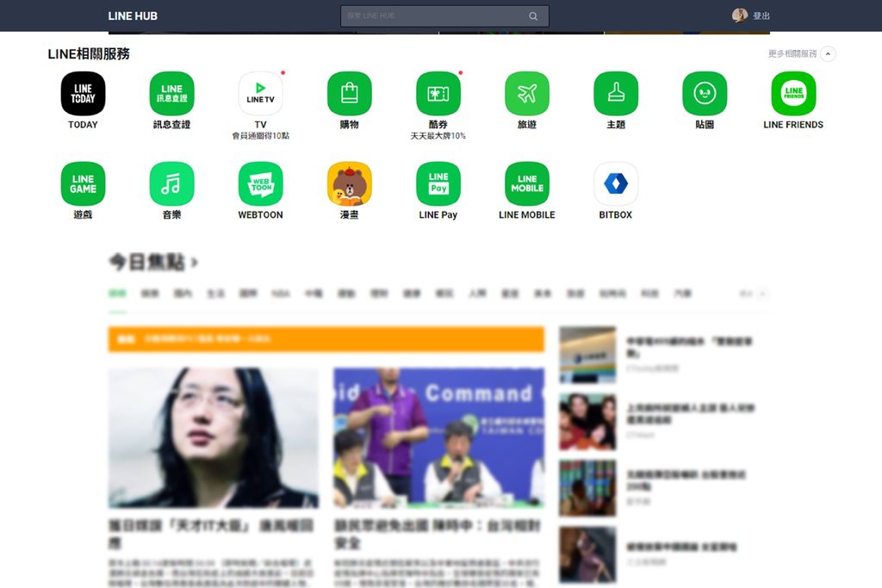Focus the LINE HUB search field
882x588 pixels.
pyautogui.click(x=444, y=16)
